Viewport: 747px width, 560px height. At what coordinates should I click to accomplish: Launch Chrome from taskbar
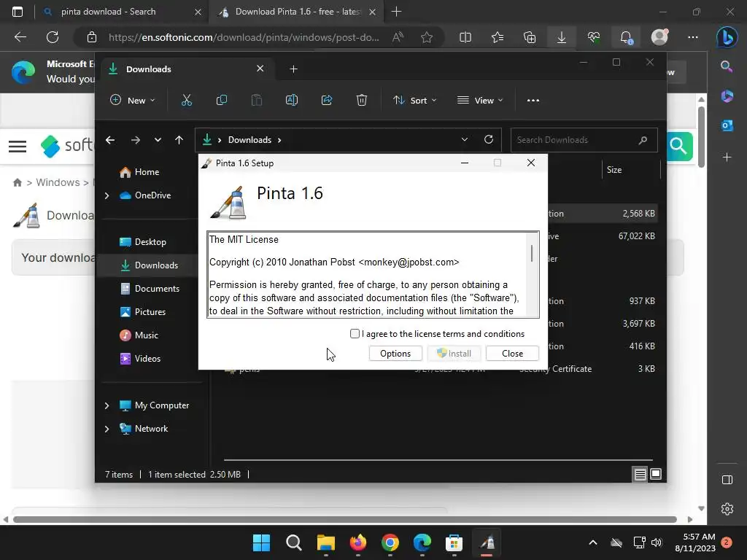coord(390,542)
